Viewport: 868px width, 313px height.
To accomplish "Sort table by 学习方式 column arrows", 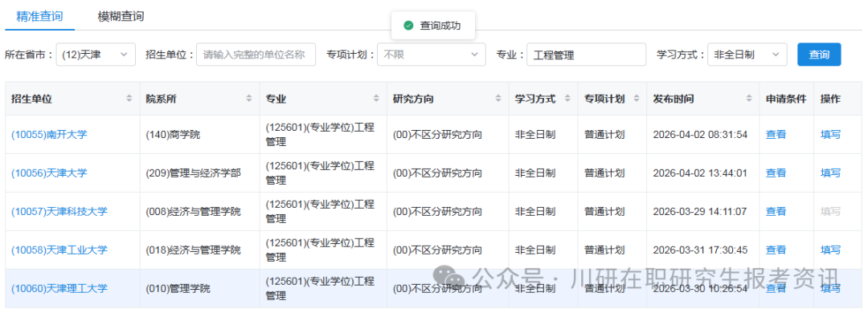I will 567,99.
